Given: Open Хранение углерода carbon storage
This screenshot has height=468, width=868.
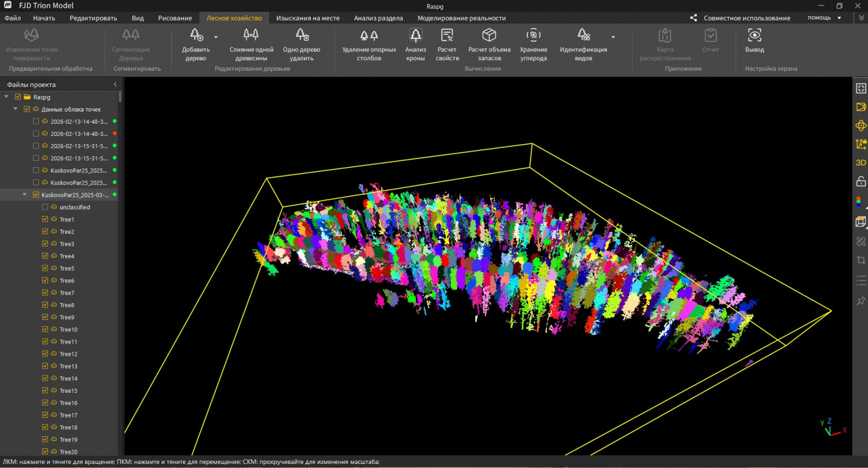Looking at the screenshot, I should pos(533,45).
